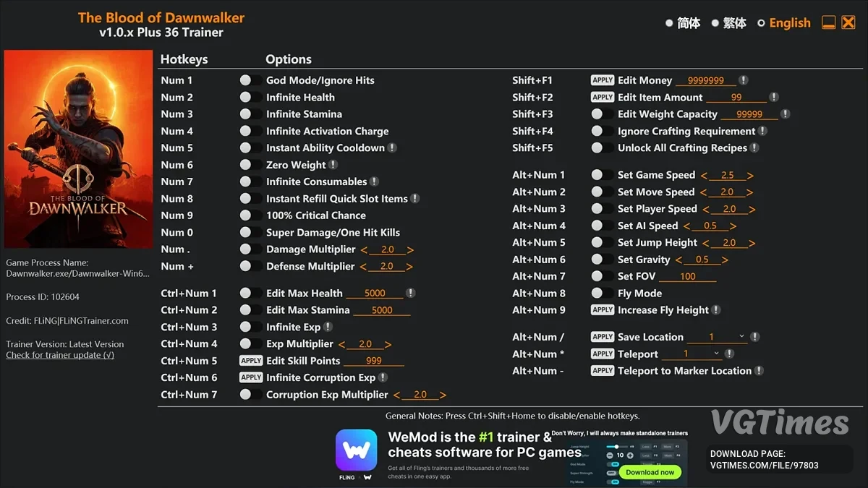Click the Edit Skill Points value field

[x=374, y=361]
